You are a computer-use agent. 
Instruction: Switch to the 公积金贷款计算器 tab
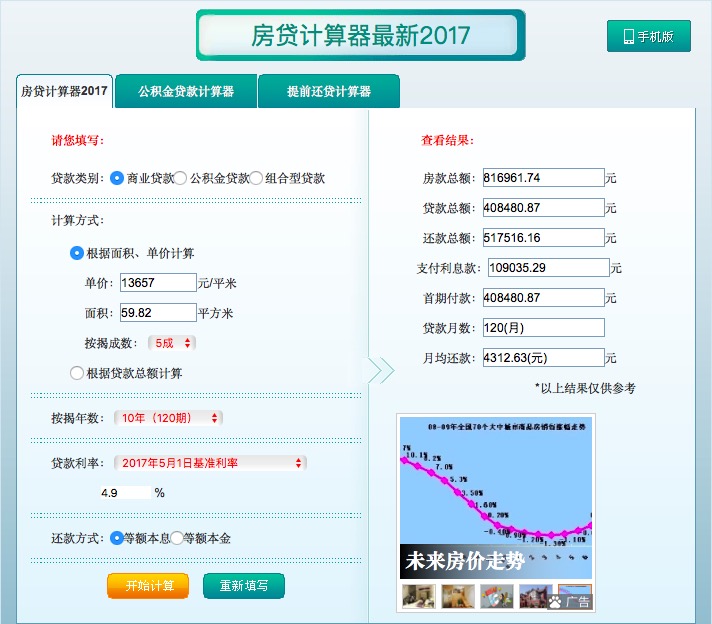(x=186, y=91)
